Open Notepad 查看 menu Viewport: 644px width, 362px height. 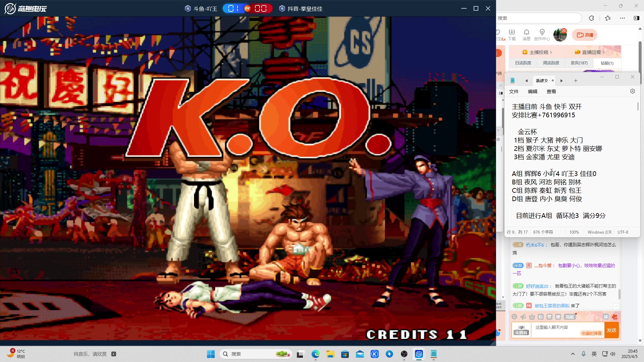551,92
